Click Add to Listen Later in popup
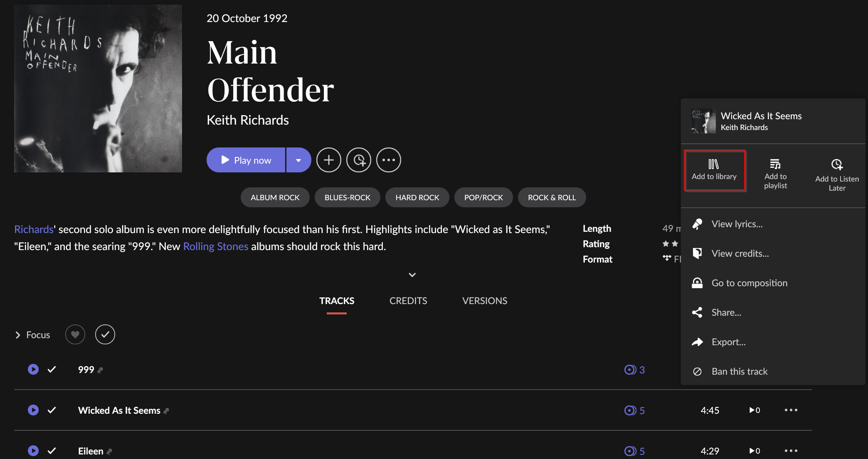Image resolution: width=868 pixels, height=459 pixels. [x=837, y=175]
